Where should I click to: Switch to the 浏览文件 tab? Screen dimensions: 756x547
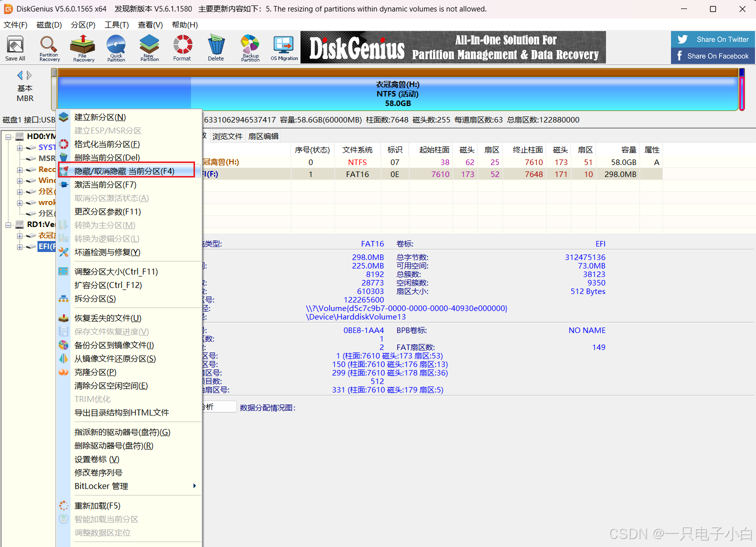pos(227,136)
